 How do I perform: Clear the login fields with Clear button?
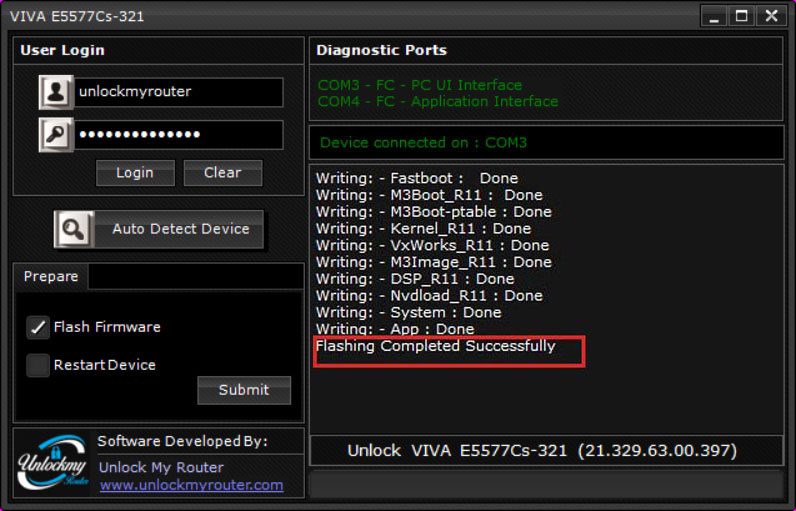click(223, 173)
